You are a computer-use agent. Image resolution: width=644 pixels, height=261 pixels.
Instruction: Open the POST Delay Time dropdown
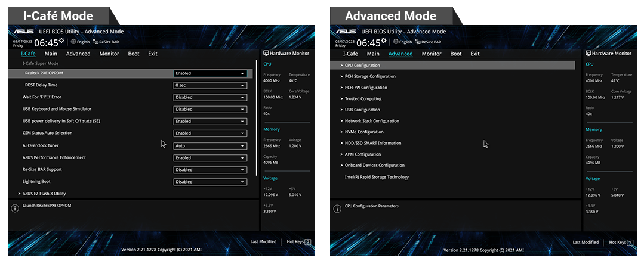tap(210, 86)
